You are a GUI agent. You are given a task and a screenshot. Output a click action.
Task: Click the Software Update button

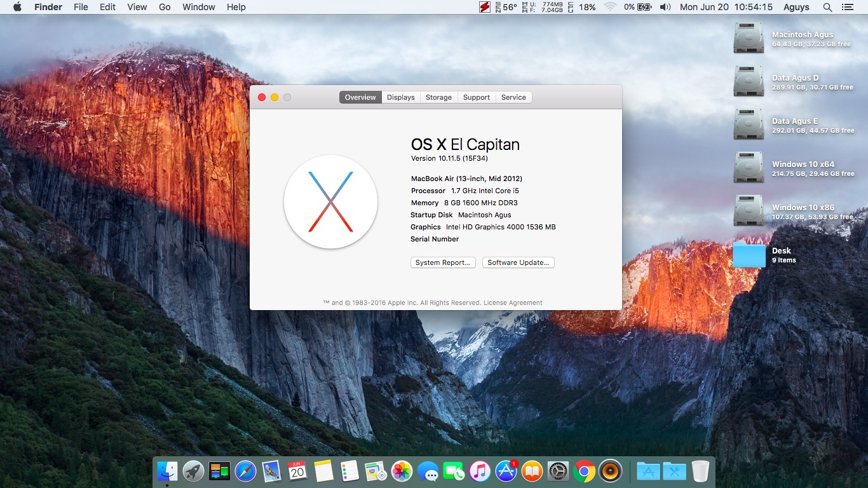(x=519, y=262)
